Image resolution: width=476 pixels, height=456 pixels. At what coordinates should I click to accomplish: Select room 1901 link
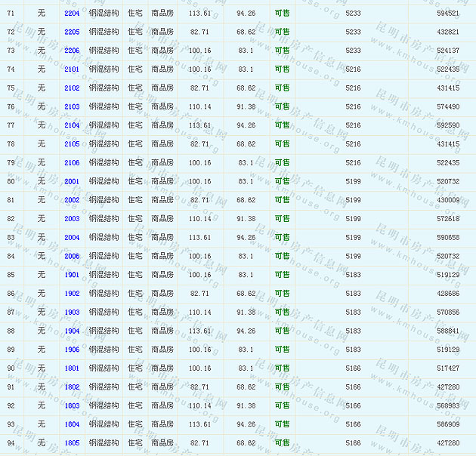(x=72, y=275)
